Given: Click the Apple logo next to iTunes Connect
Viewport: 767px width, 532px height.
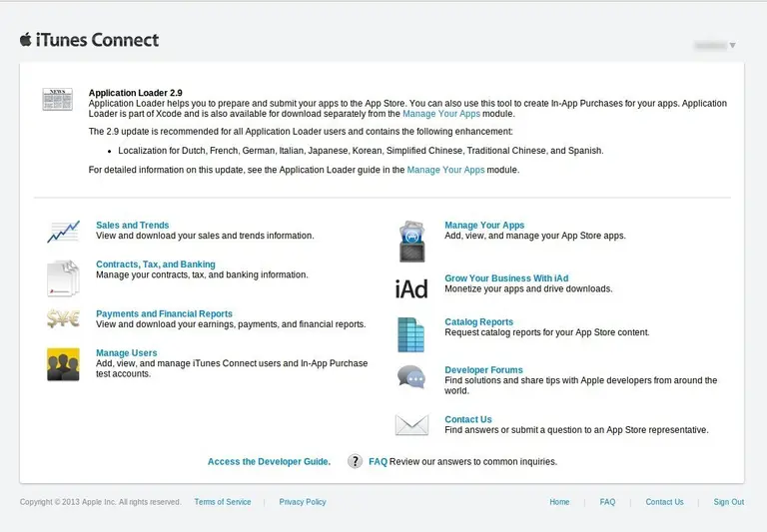Looking at the screenshot, I should pyautogui.click(x=25, y=40).
